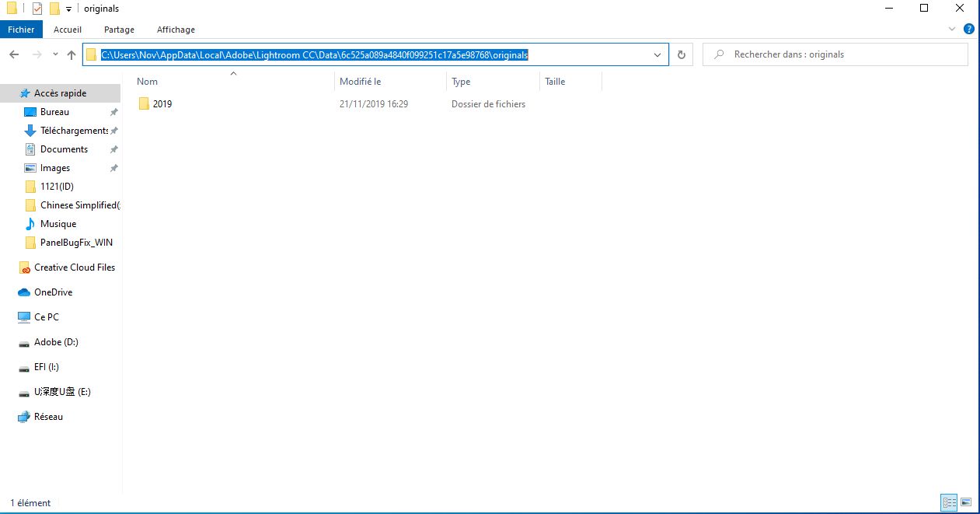Expand the ribbon display chevron on the right
Image resolution: width=980 pixels, height=514 pixels.
click(x=953, y=29)
